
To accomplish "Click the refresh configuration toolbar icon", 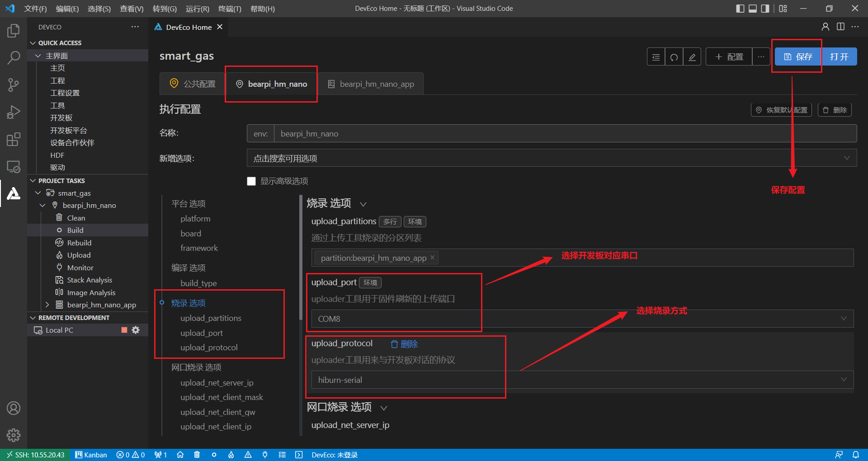I will [x=674, y=57].
